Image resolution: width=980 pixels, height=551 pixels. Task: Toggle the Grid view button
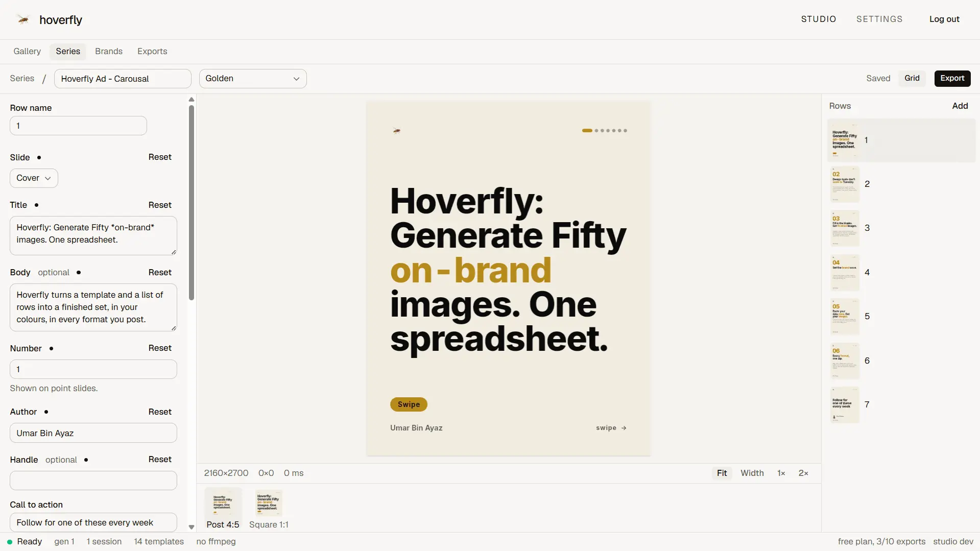pyautogui.click(x=912, y=79)
